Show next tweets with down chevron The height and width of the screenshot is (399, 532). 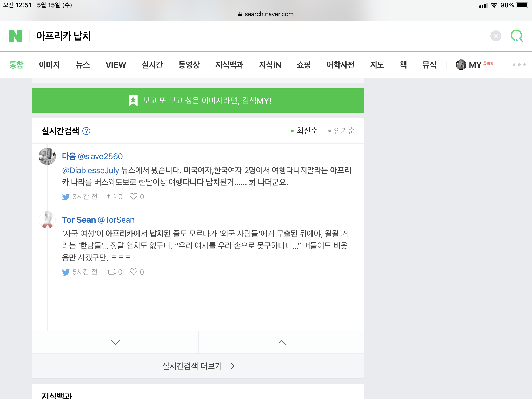click(x=115, y=342)
